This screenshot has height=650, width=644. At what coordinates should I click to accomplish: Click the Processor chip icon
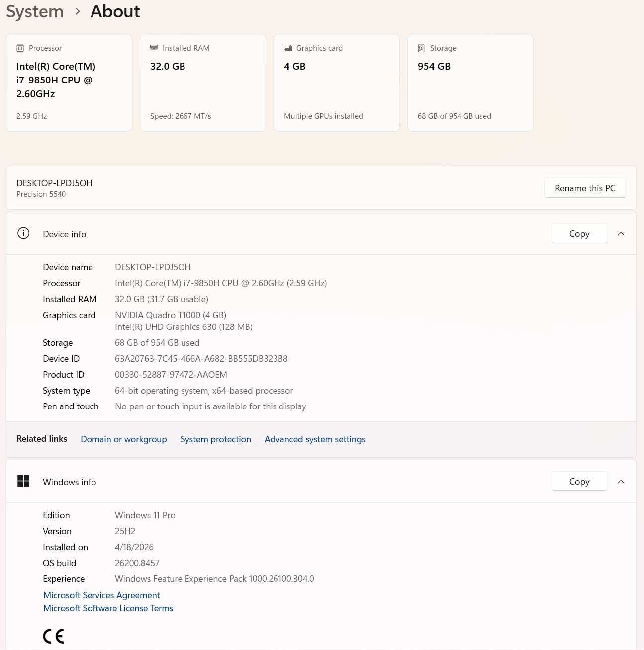20,48
